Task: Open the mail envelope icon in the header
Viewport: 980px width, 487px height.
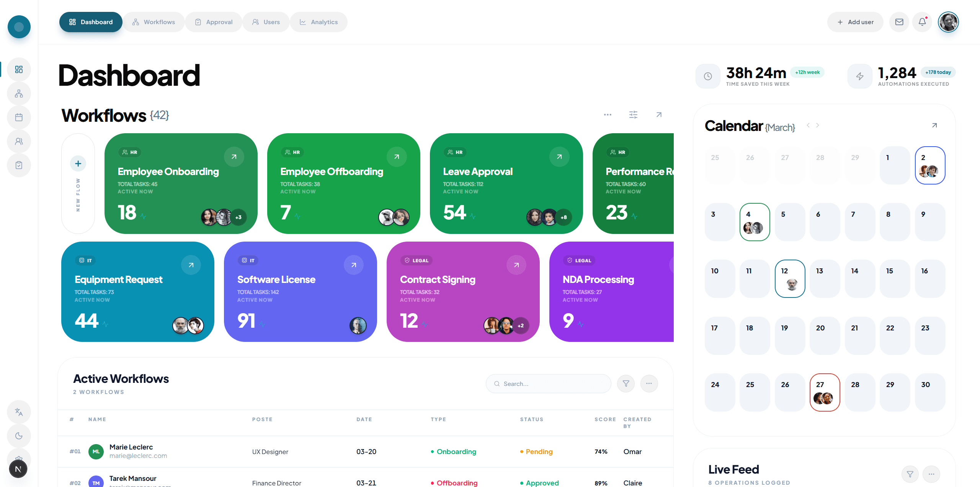Action: click(x=899, y=22)
